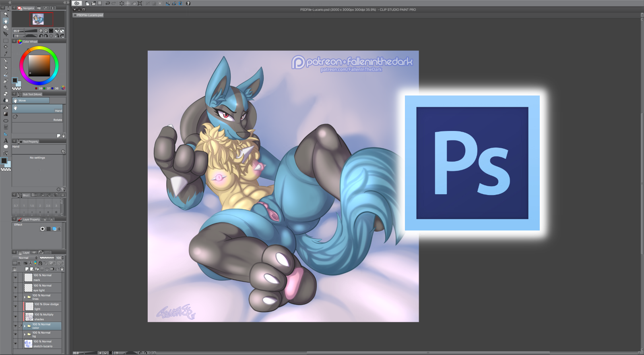Viewport: 644px width, 355px height.
Task: Select the Balloon speech bubble tool
Action: click(x=6, y=147)
